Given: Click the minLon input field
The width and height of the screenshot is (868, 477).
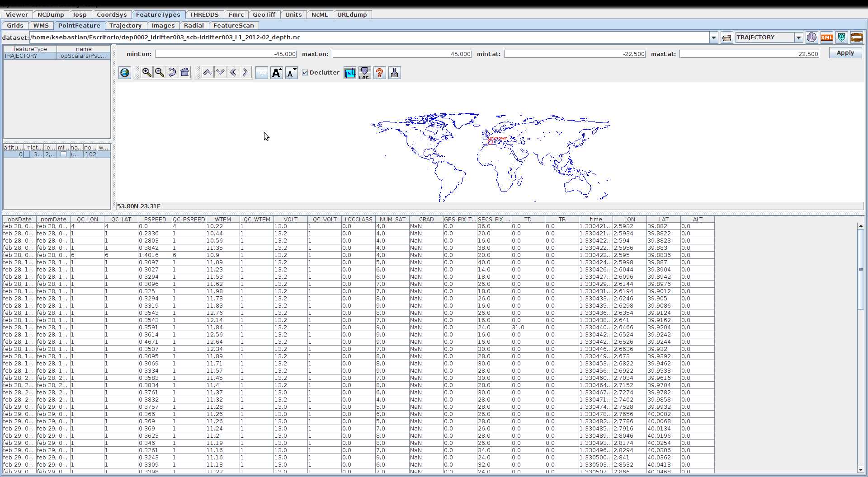Looking at the screenshot, I should (x=226, y=54).
